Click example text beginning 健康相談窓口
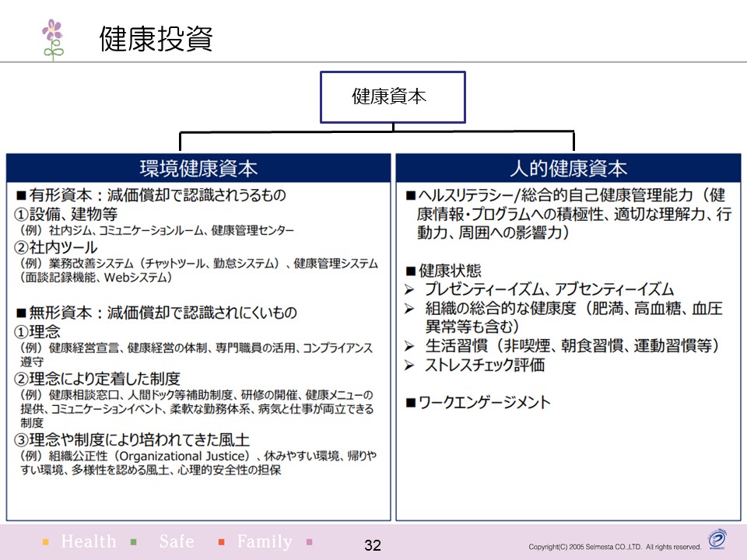Viewport: 747px width, 560px height. tap(196, 408)
